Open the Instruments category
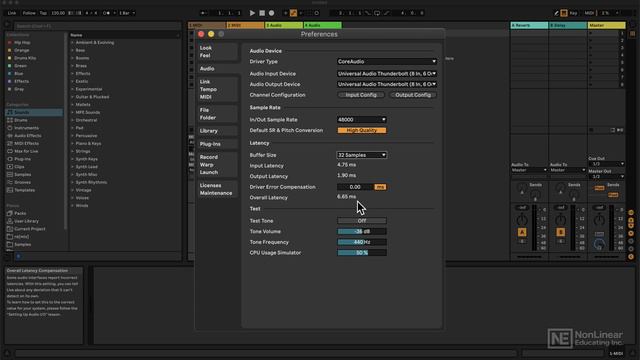 point(26,128)
